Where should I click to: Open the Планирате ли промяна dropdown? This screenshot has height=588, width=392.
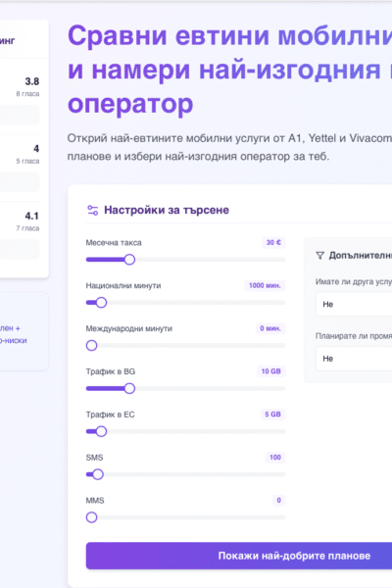pos(354,359)
